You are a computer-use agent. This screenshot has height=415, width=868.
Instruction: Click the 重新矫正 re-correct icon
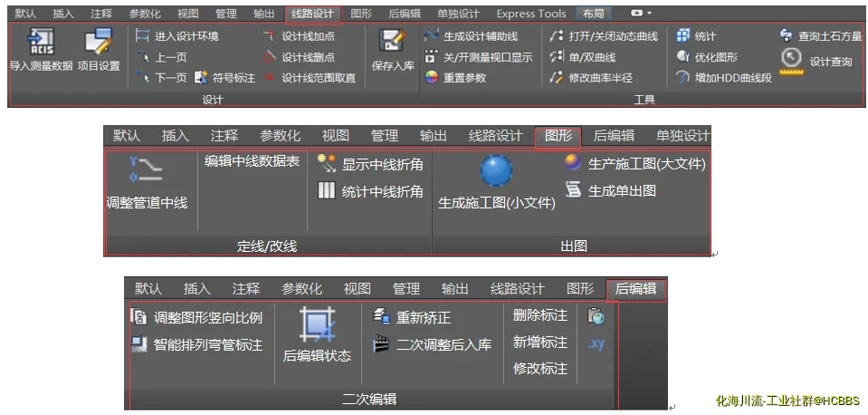(381, 317)
